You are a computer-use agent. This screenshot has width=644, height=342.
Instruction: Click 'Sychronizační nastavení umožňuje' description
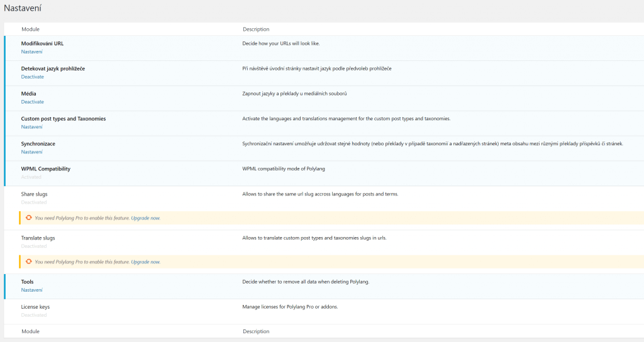coord(433,144)
